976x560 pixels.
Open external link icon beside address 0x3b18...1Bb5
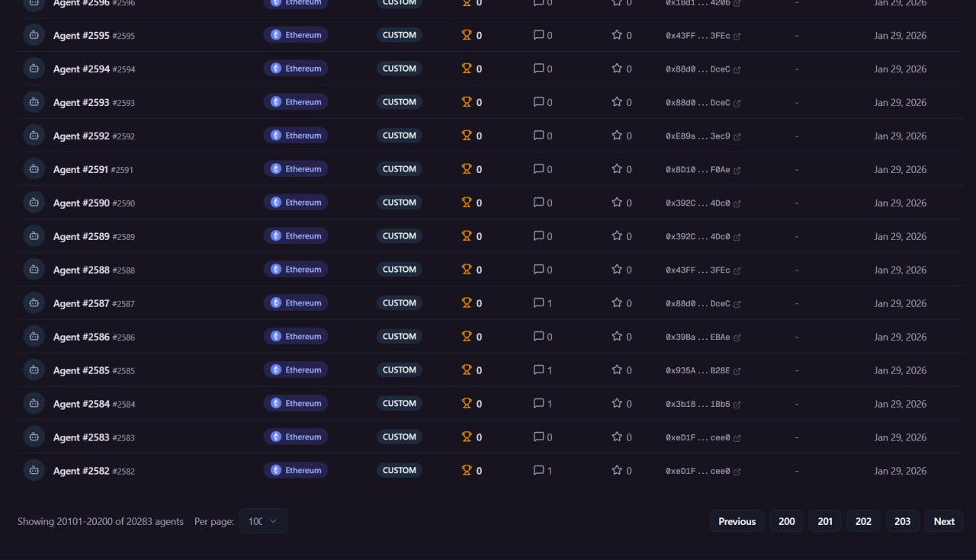(x=737, y=405)
